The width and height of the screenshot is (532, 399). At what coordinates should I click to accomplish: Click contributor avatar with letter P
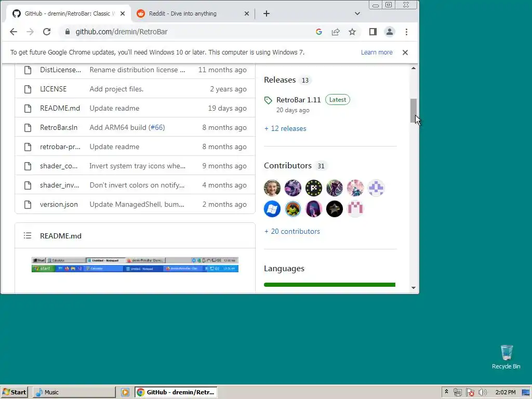click(314, 188)
